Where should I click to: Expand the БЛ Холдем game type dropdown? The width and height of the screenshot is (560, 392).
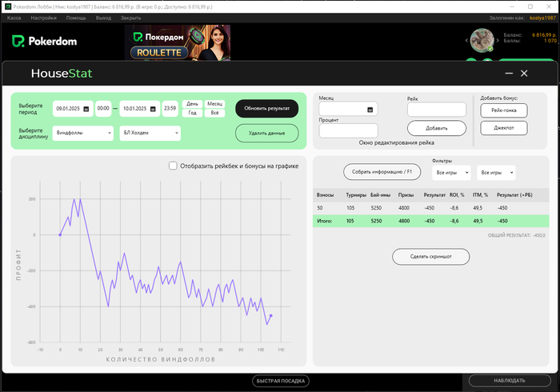[x=150, y=133]
